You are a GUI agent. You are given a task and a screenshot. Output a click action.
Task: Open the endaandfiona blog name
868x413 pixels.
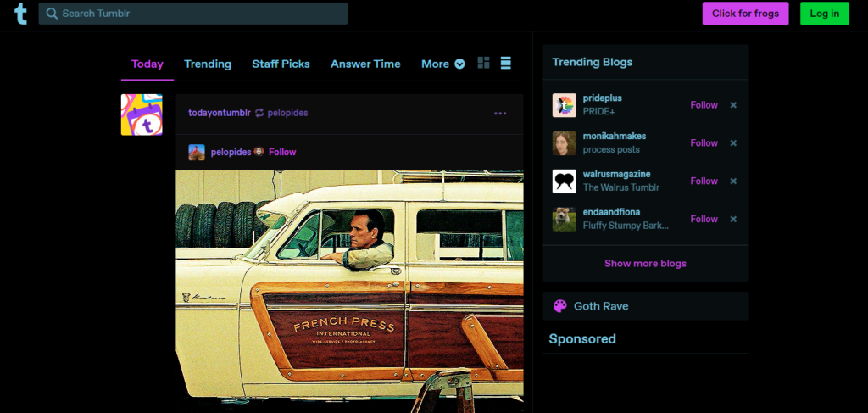612,212
